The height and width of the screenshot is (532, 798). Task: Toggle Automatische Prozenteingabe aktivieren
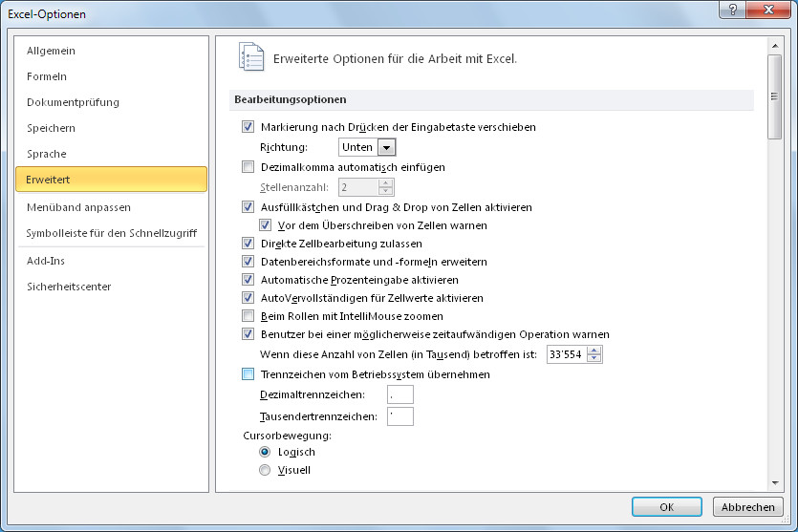tap(248, 280)
